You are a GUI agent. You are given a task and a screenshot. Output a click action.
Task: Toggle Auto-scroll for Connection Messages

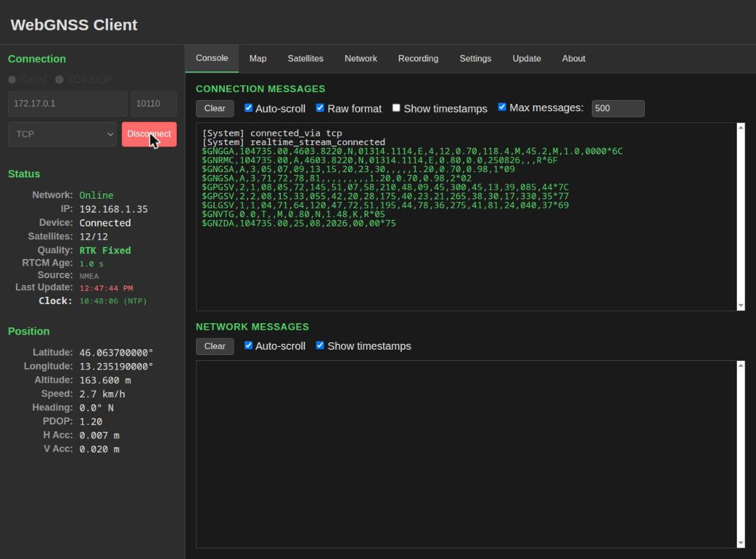[248, 107]
